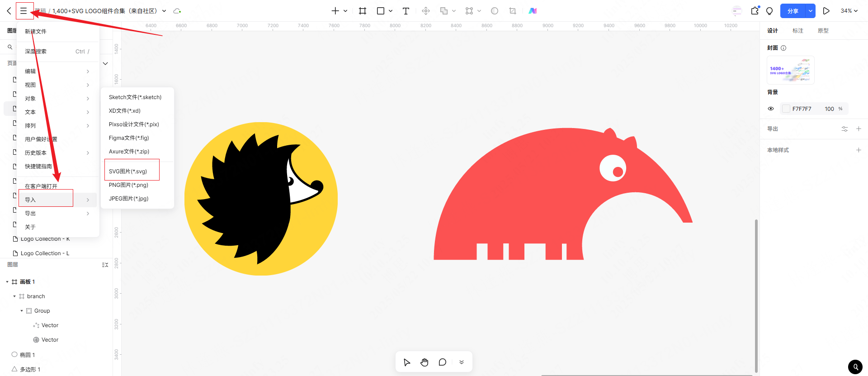The width and height of the screenshot is (868, 376).
Task: Collapse the branch layer
Action: coord(14,296)
